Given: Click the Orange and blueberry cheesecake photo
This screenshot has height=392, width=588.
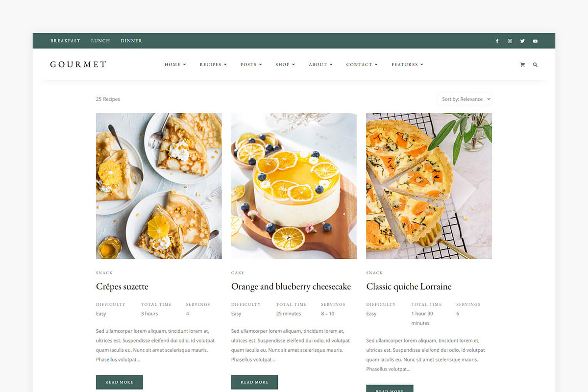Looking at the screenshot, I should 294,186.
